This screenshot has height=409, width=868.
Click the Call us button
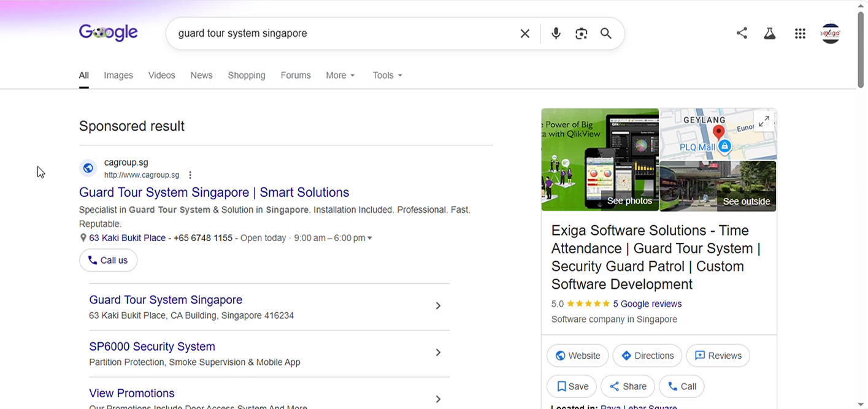tap(108, 260)
